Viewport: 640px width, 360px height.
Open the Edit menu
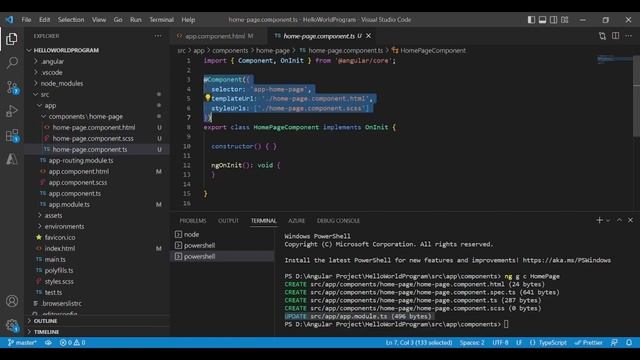(x=44, y=20)
